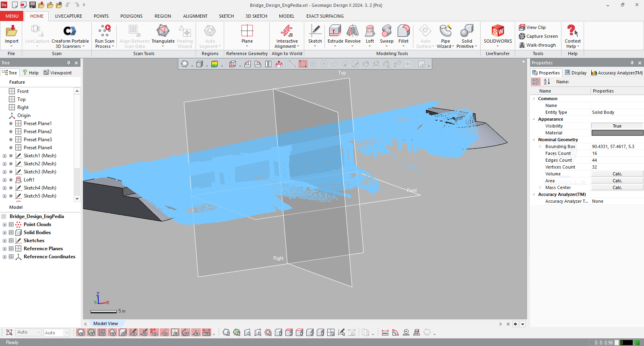644x346 pixels.
Task: Toggle Reference Coordinates visibility eye
Action: (x=11, y=257)
